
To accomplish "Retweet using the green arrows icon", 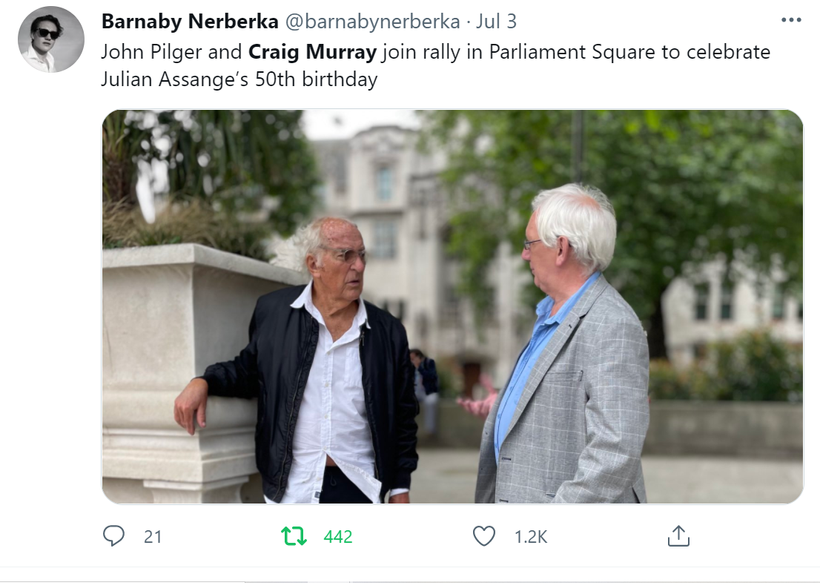I will point(294,536).
